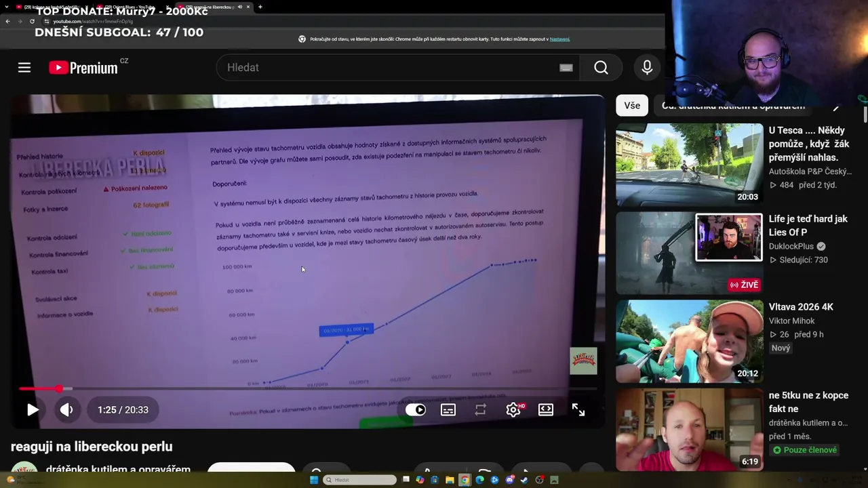Open Google Chrome from the taskbar

coord(465,480)
